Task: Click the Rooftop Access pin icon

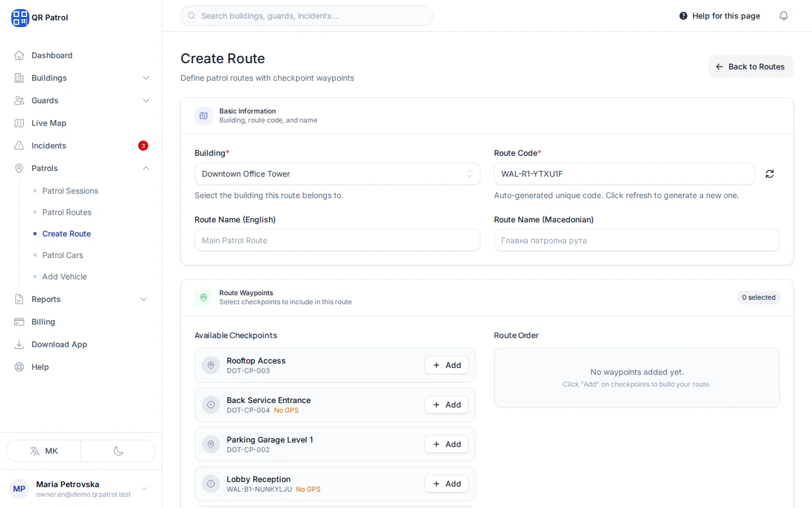Action: pos(211,365)
